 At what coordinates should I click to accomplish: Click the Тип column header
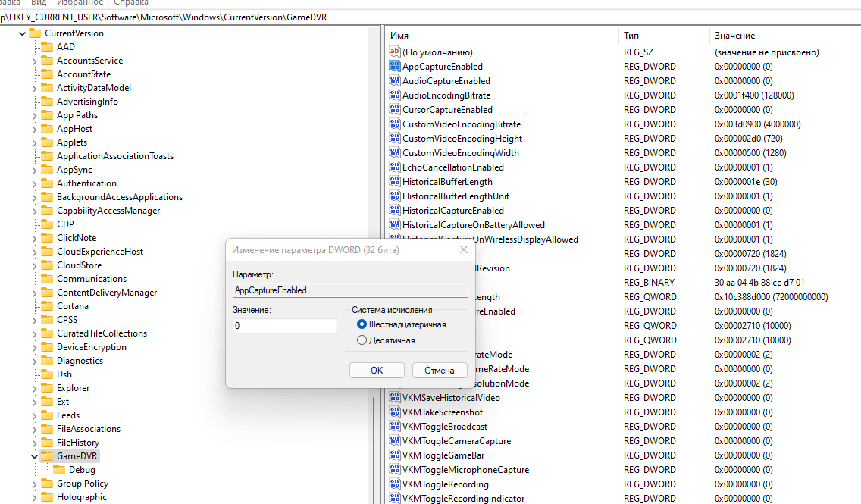665,35
